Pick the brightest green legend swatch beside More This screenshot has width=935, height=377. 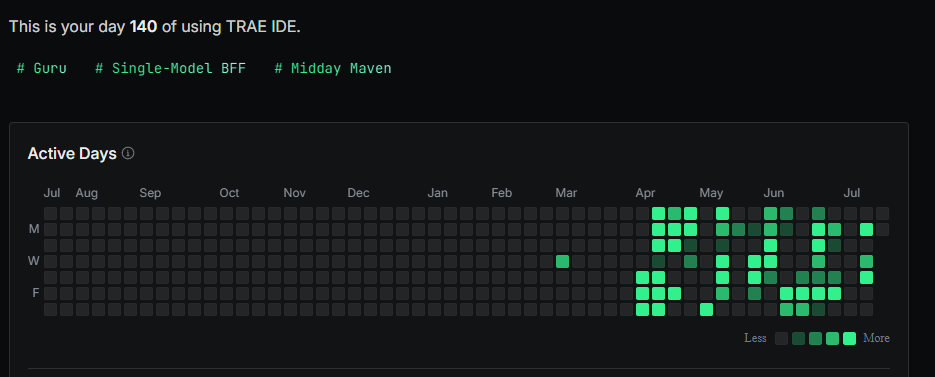pos(850,338)
